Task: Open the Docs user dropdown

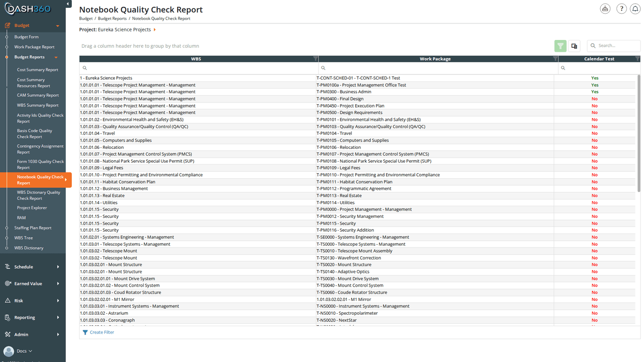Action: pos(24,351)
